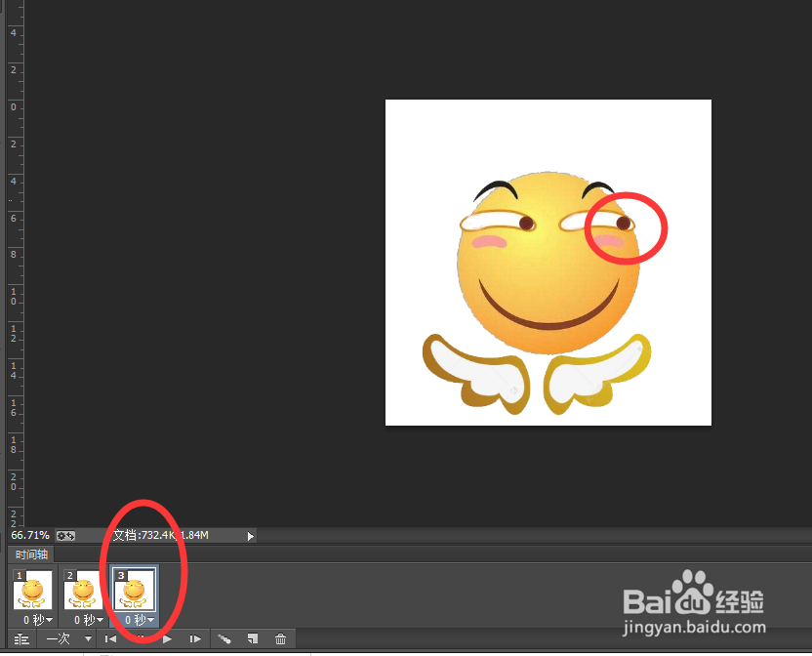
Task: Play the frame animation
Action: tap(167, 639)
